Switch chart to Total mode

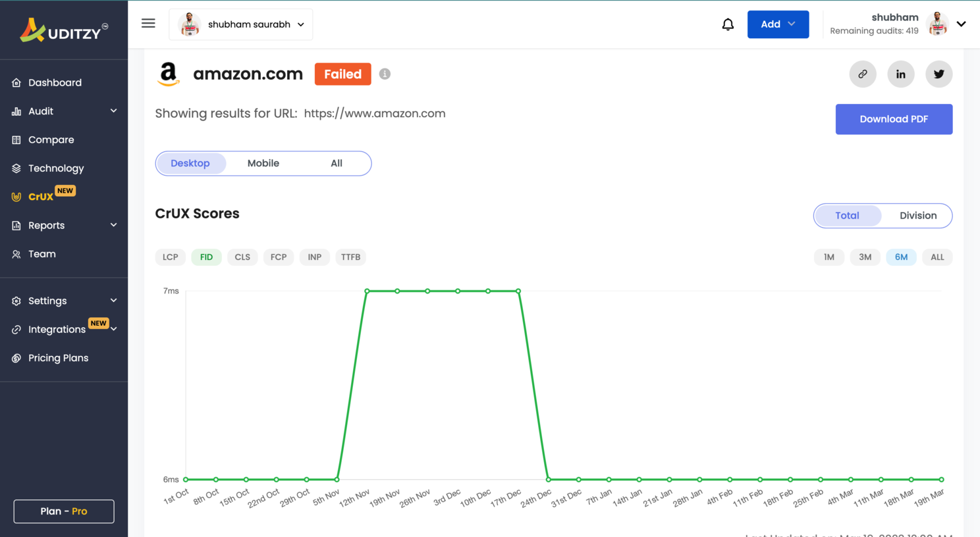848,215
